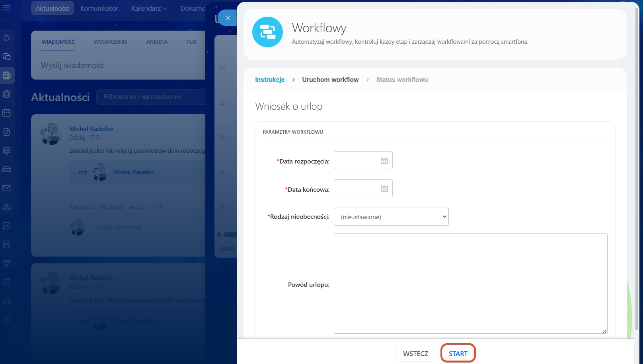The image size is (643, 364).
Task: Click recipient avatar beside od: in today's post
Action: click(x=99, y=172)
